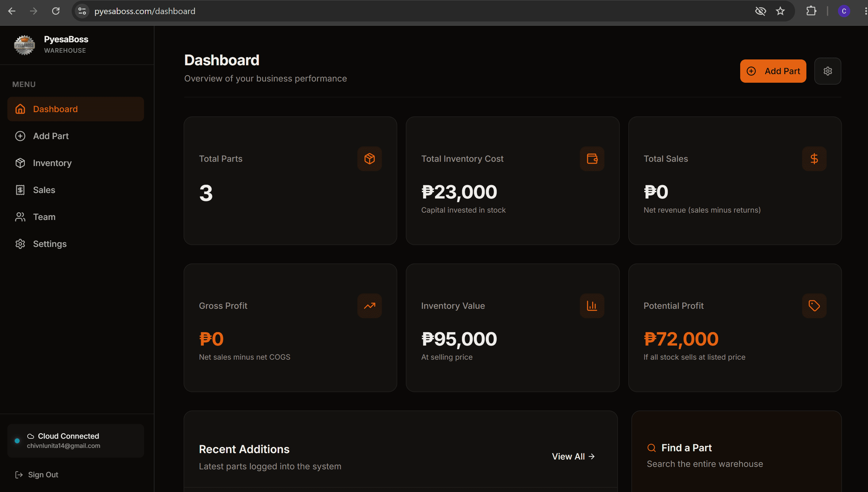Toggle the eye-slash tracking icon in address bar
868x492 pixels.
pyautogui.click(x=760, y=11)
